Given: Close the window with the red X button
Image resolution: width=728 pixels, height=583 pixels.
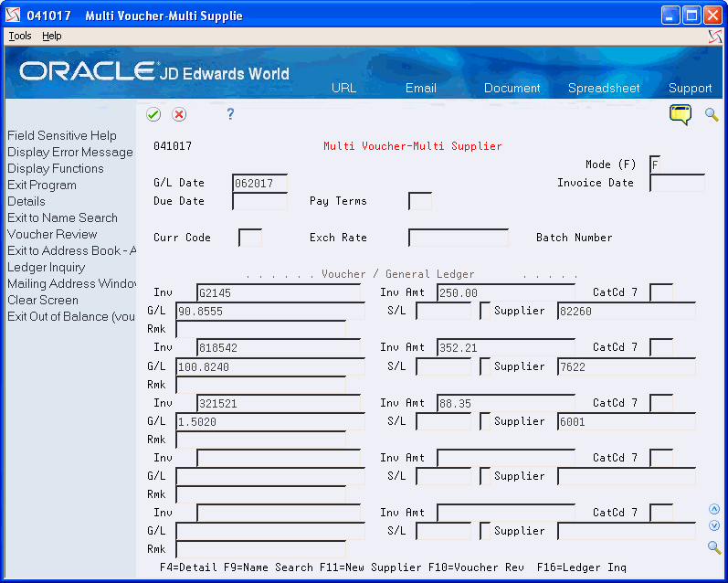Looking at the screenshot, I should click(x=712, y=16).
